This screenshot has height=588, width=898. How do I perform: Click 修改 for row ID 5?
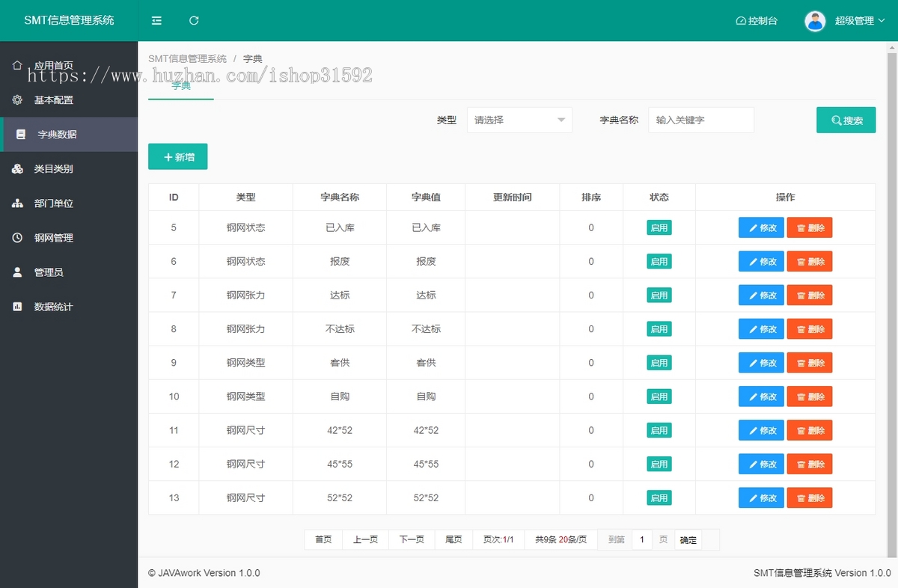[x=761, y=228]
